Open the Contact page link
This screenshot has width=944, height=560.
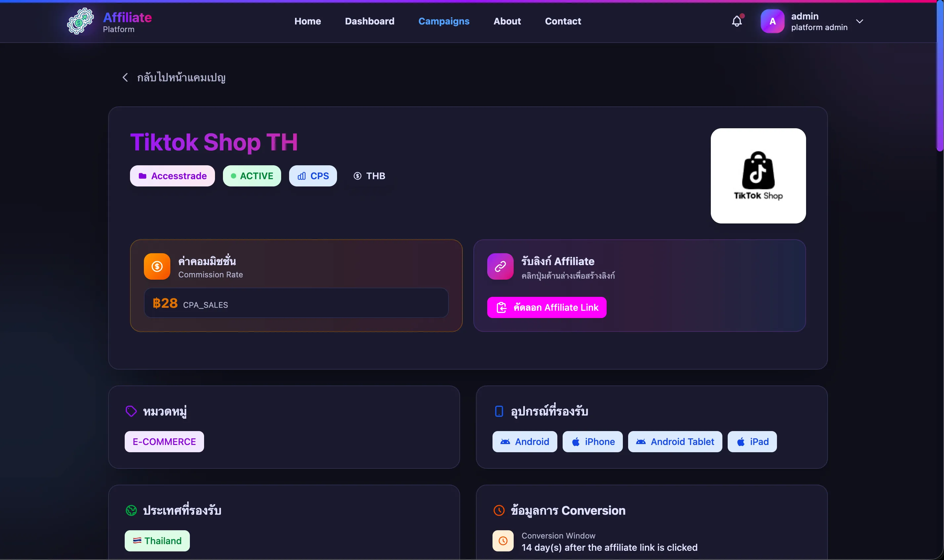tap(563, 21)
